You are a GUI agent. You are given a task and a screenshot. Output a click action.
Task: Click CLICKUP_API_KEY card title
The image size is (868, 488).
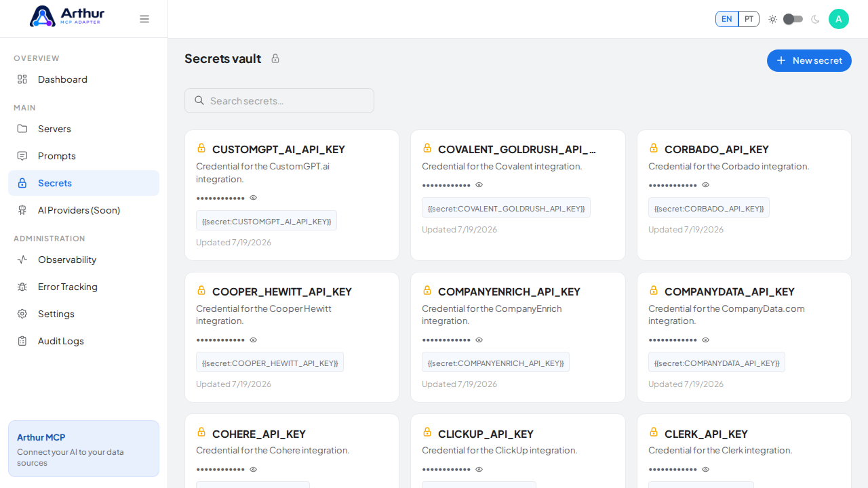(x=486, y=434)
